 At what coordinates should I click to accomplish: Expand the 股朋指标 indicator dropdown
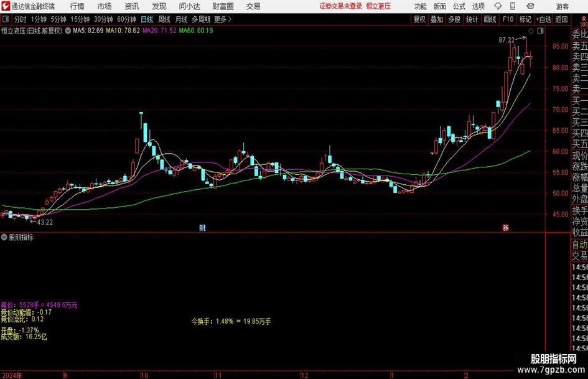pos(4,237)
